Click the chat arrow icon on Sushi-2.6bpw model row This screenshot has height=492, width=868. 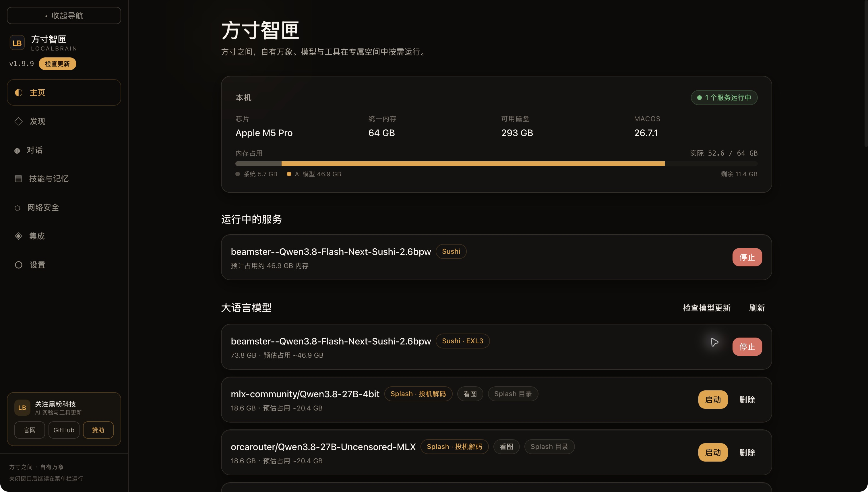[x=714, y=342]
